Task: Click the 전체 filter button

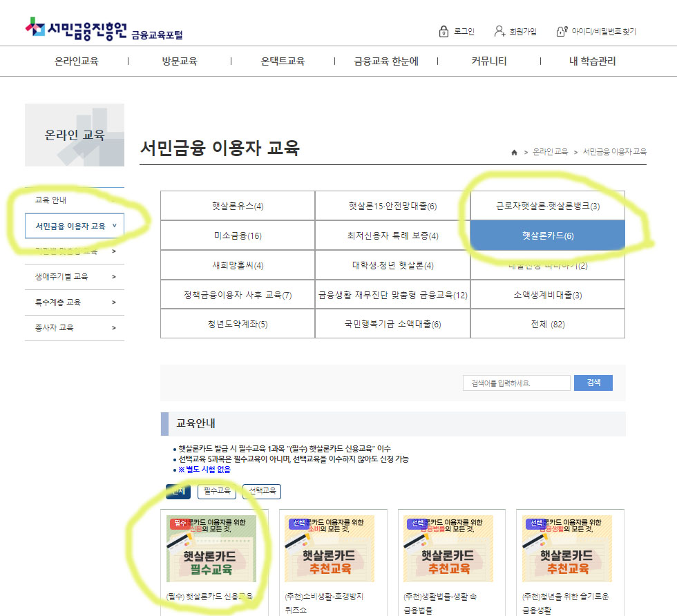Action: point(178,491)
